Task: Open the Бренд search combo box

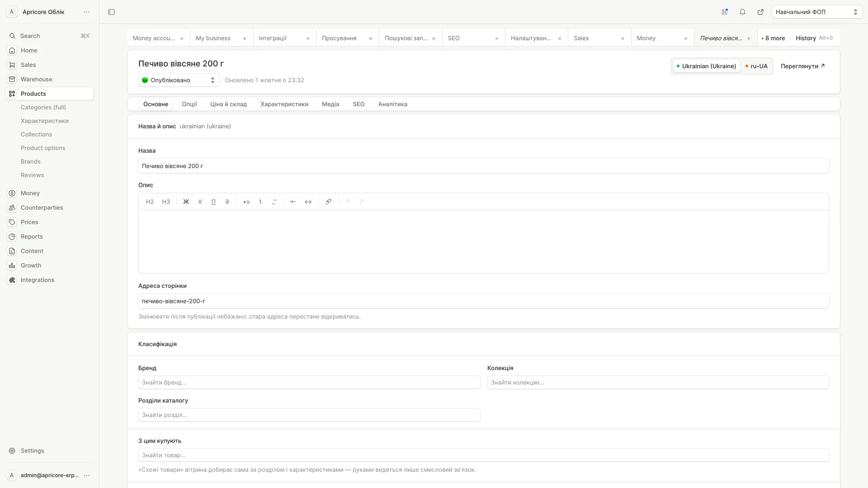Action: pyautogui.click(x=309, y=382)
